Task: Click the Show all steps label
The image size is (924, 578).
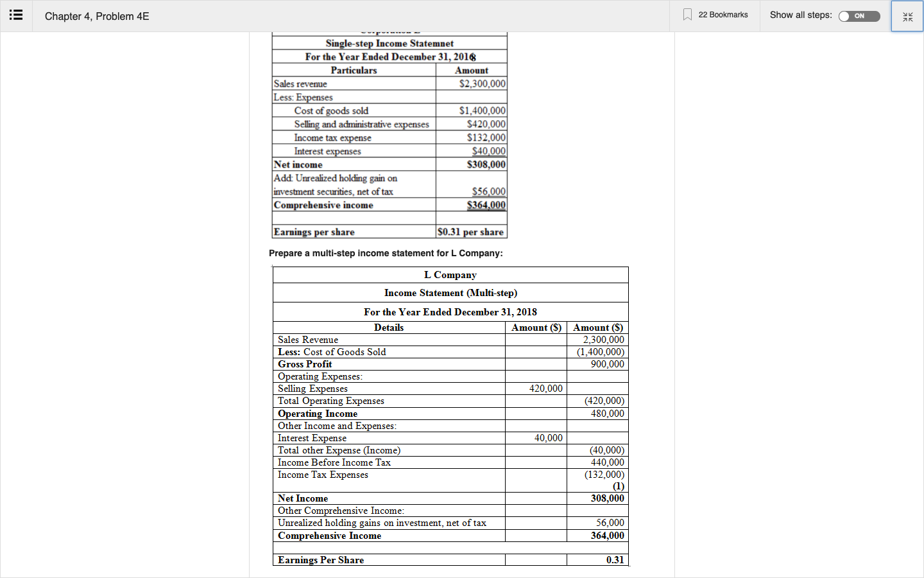Action: coord(801,15)
